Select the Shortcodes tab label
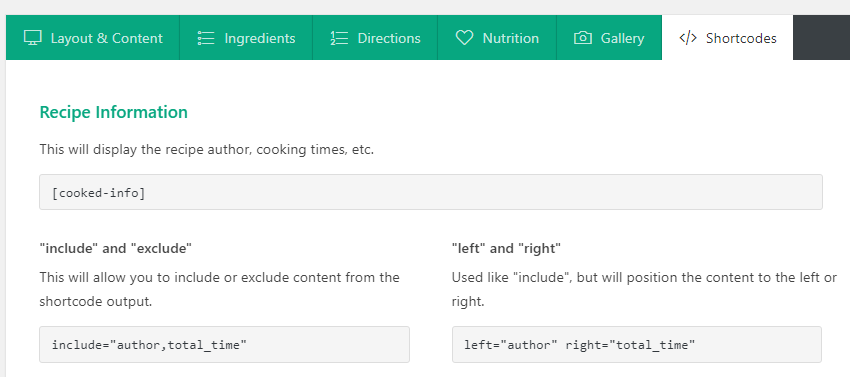Image resolution: width=850 pixels, height=377 pixels. [741, 39]
